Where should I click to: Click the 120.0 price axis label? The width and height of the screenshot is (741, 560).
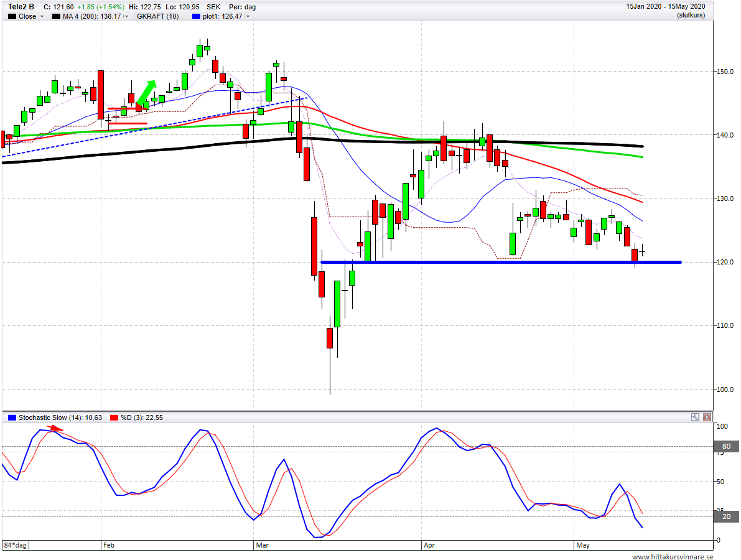[x=725, y=263]
